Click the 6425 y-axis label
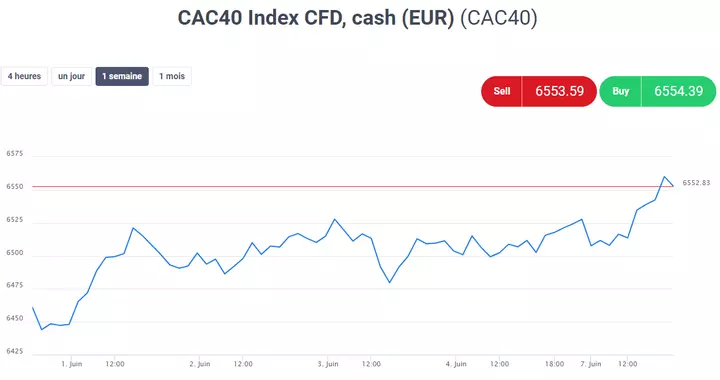720x380 pixels. coord(14,352)
